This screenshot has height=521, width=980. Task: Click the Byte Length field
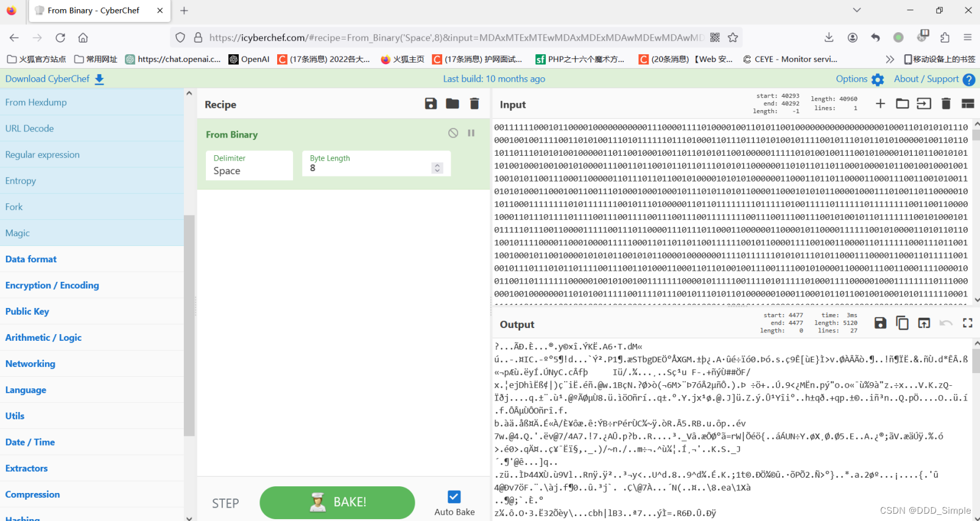pos(376,164)
